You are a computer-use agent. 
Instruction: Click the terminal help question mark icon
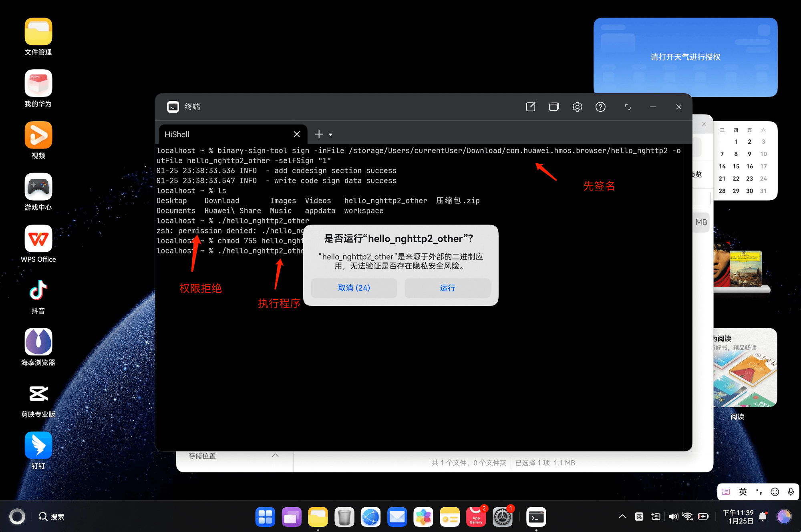[600, 107]
